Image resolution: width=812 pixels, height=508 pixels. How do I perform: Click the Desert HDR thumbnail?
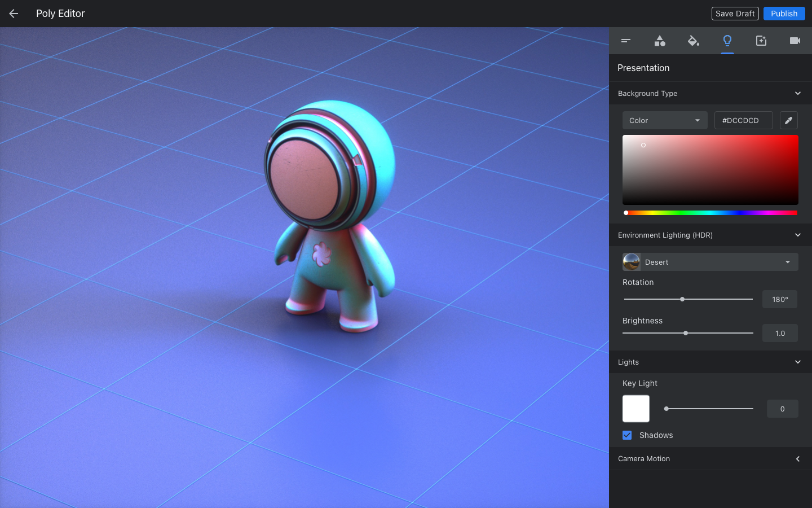[632, 262]
